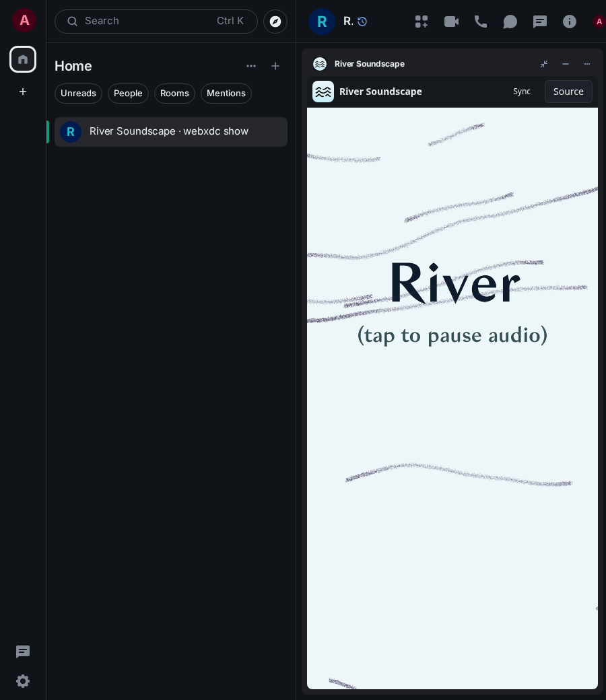The height and width of the screenshot is (700, 606).
Task: Open River Soundscape webxdc show room
Action: (170, 132)
